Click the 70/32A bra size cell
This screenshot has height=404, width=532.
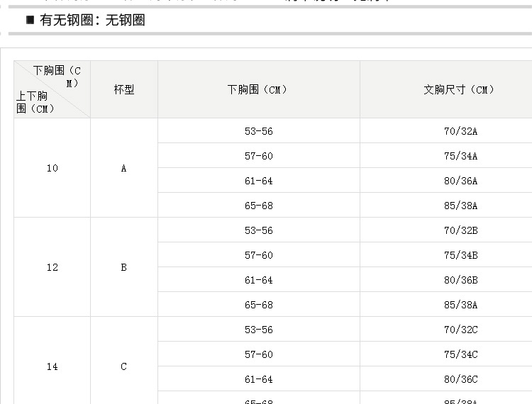(460, 131)
